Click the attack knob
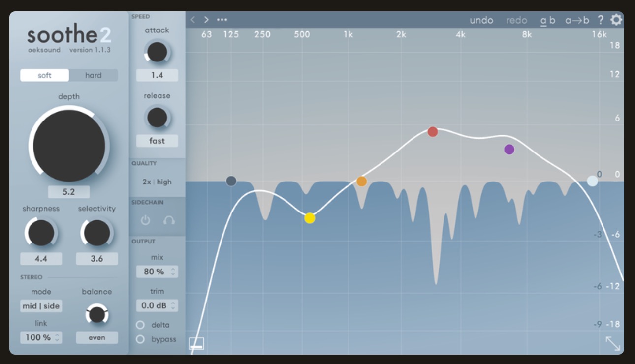The width and height of the screenshot is (635, 364). pos(157,52)
